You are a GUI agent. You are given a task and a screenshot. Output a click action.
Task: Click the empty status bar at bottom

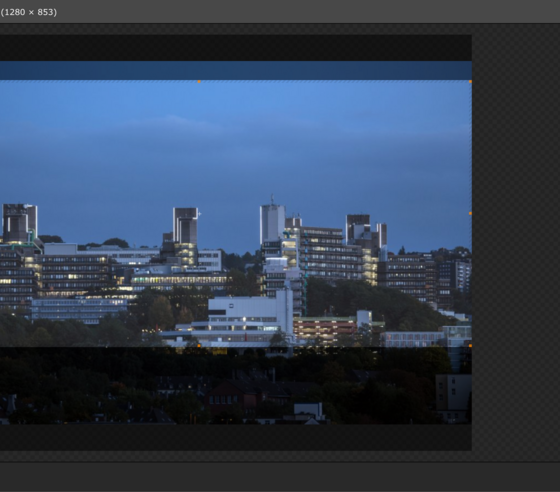point(280,477)
